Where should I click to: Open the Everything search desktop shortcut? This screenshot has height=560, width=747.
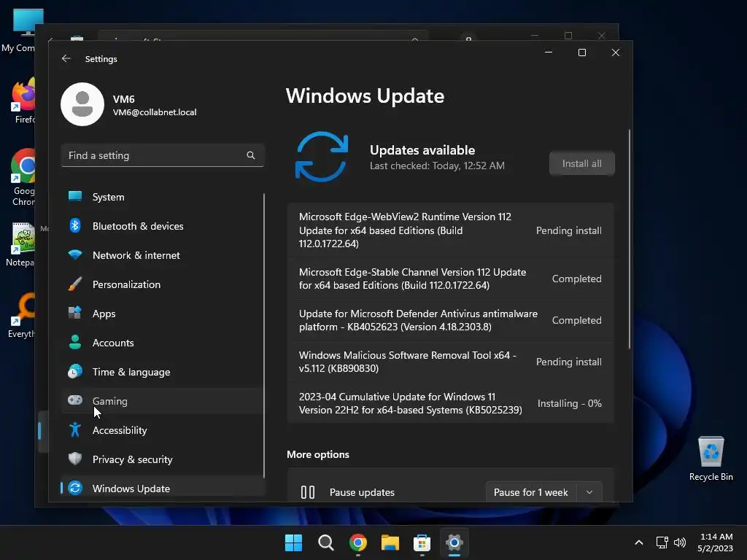(22, 315)
